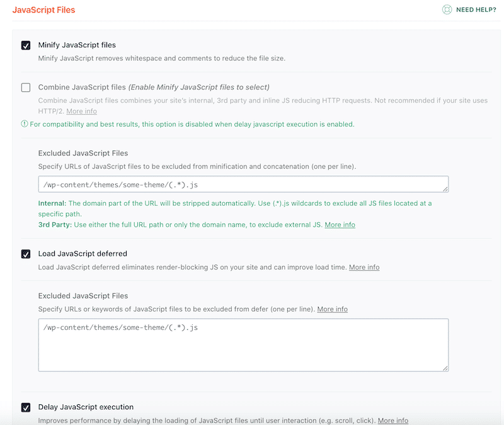The image size is (504, 425).
Task: Uncheck Load JavaScript deferred
Action: [25, 253]
